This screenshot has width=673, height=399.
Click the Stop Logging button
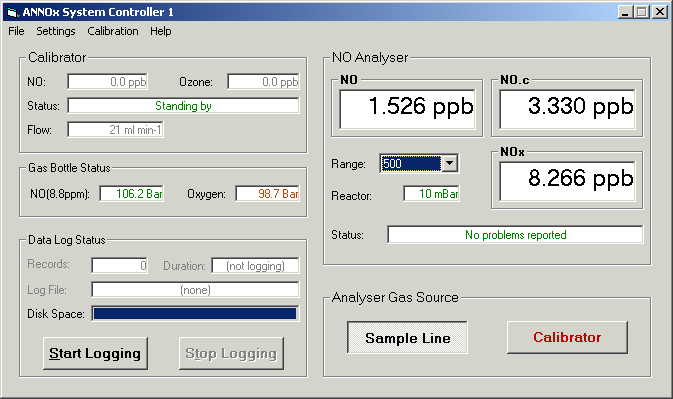click(231, 354)
